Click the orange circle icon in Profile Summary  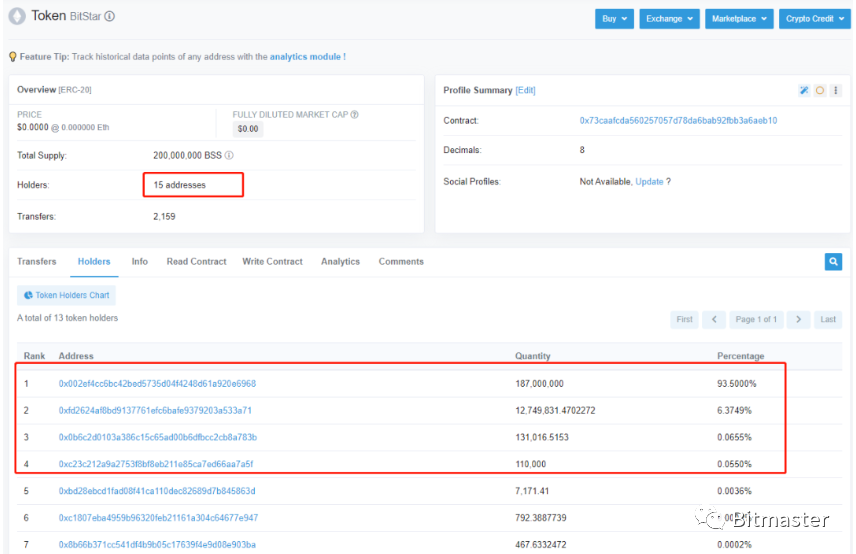[x=819, y=91]
